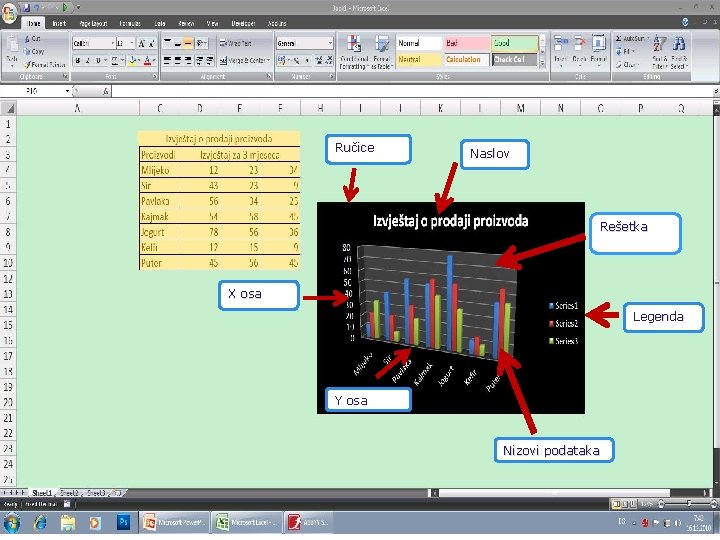Toggle Top Align
This screenshot has height=540, width=720.
pos(167,43)
